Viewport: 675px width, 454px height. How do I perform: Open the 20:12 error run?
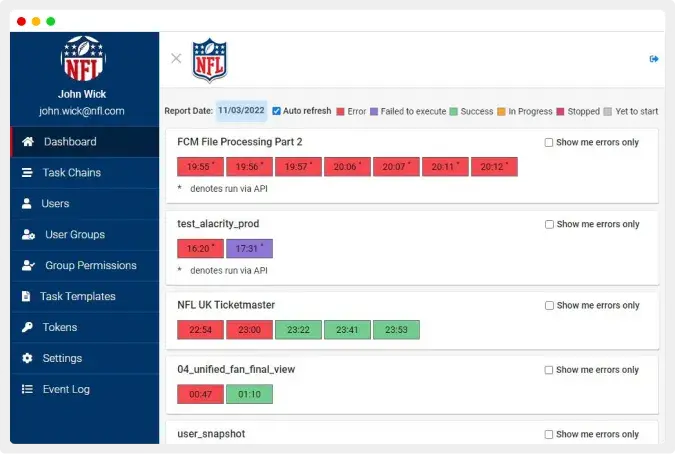click(x=494, y=167)
